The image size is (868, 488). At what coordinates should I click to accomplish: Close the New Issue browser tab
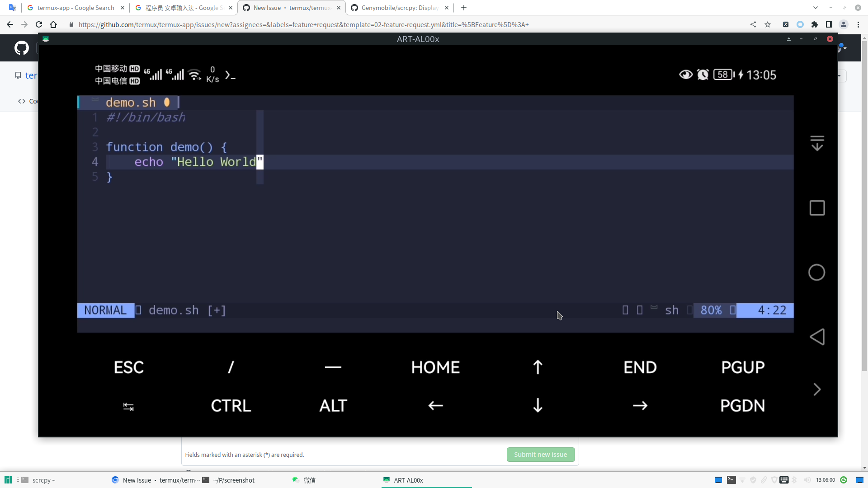point(339,8)
